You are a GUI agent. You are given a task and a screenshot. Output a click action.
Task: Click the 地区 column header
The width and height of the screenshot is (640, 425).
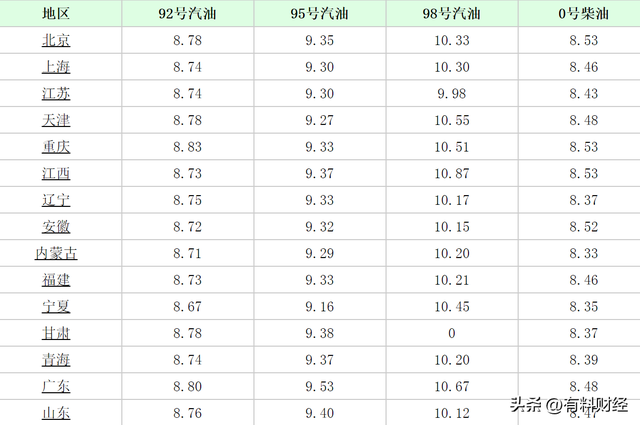coord(56,14)
